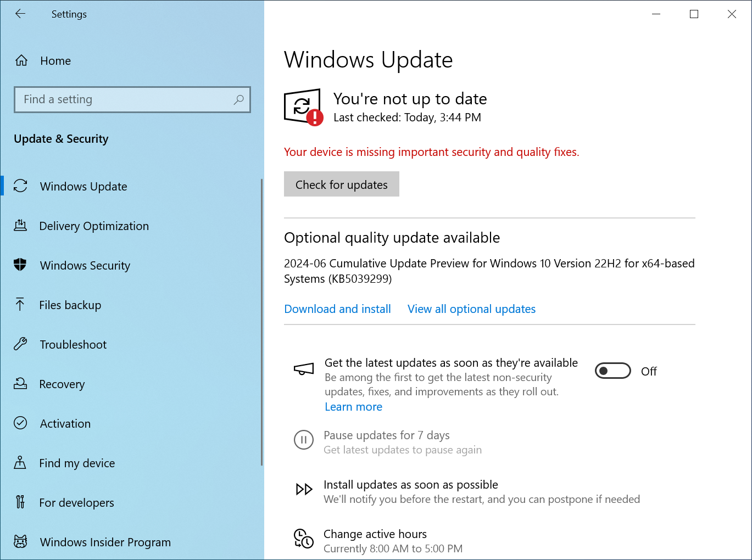Select Pause updates for 7 days
Screen dimensions: 752x560
pyautogui.click(x=387, y=435)
